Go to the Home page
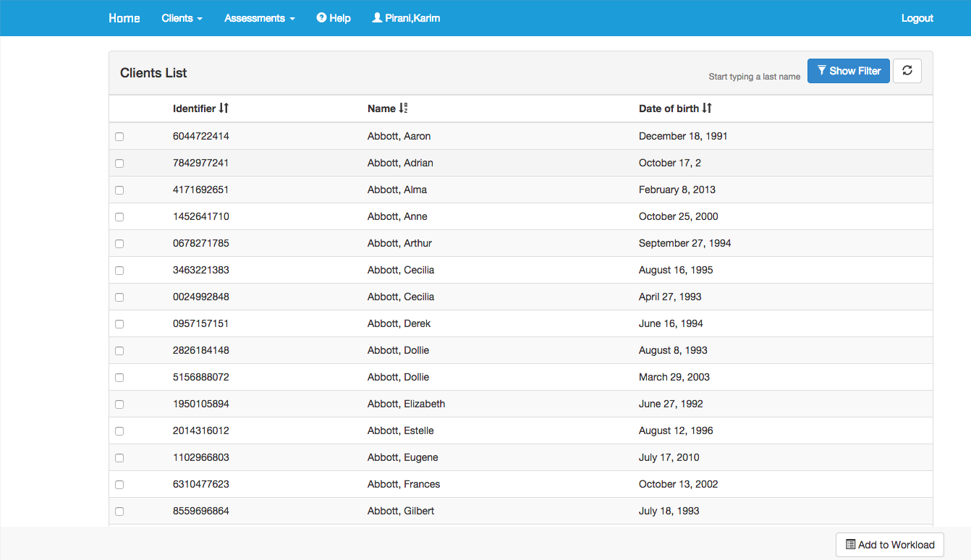 coord(124,18)
